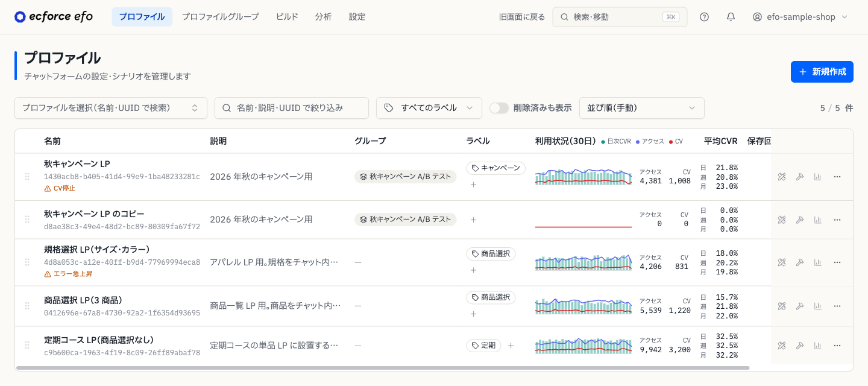Click hammer build icon for 商品選択 LP(3 商品)
Image resolution: width=868 pixels, height=386 pixels.
click(800, 306)
